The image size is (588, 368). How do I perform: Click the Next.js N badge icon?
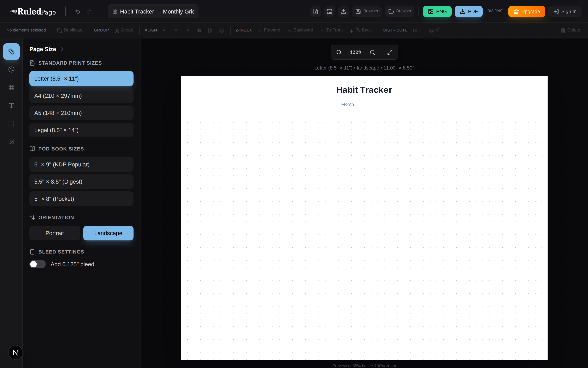[15, 352]
